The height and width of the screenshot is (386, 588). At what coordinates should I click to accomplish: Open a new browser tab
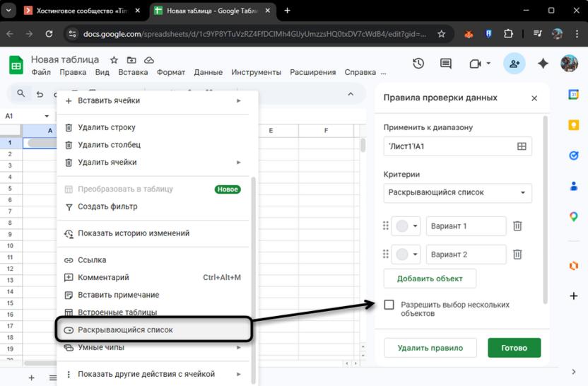point(287,11)
